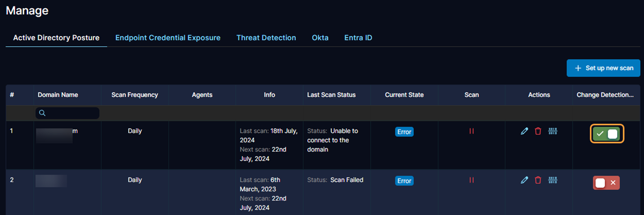Click the barcode-style scan icon in row 1
Image resolution: width=644 pixels, height=215 pixels.
[x=553, y=131]
